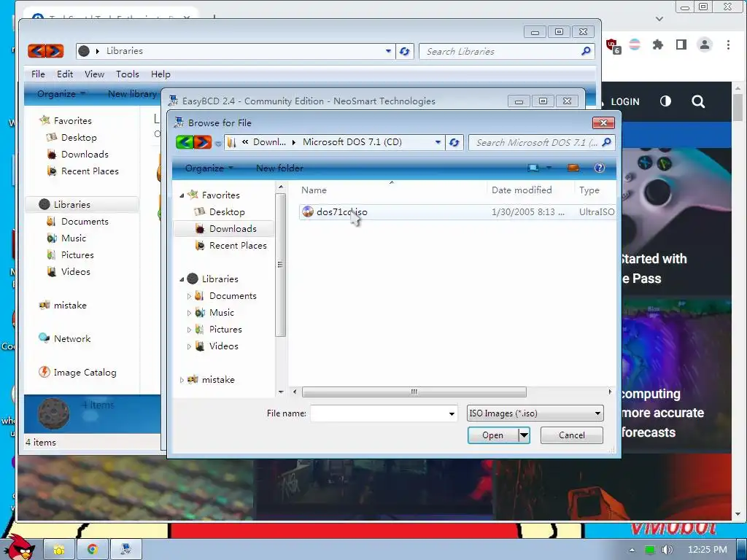Select Downloads in Libraries window sidebar
Viewport: 747px width, 560px height.
(x=85, y=155)
